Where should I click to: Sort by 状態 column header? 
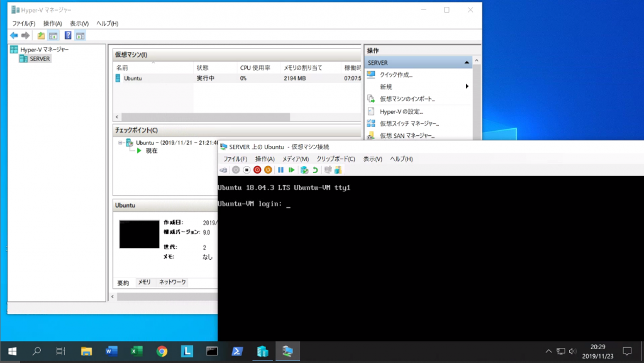[214, 68]
